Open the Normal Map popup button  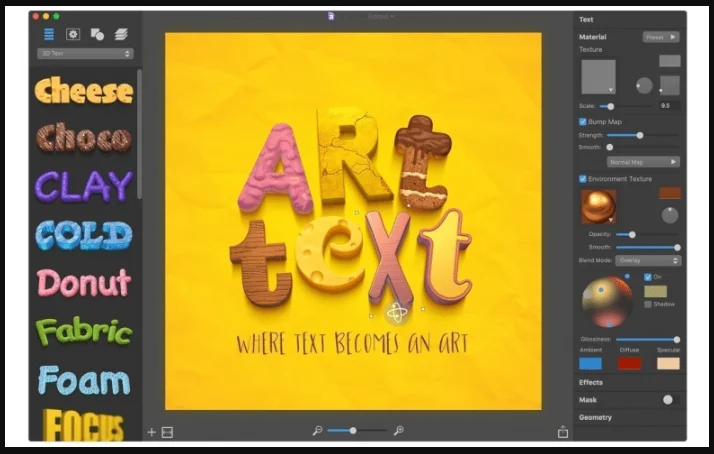pos(643,162)
